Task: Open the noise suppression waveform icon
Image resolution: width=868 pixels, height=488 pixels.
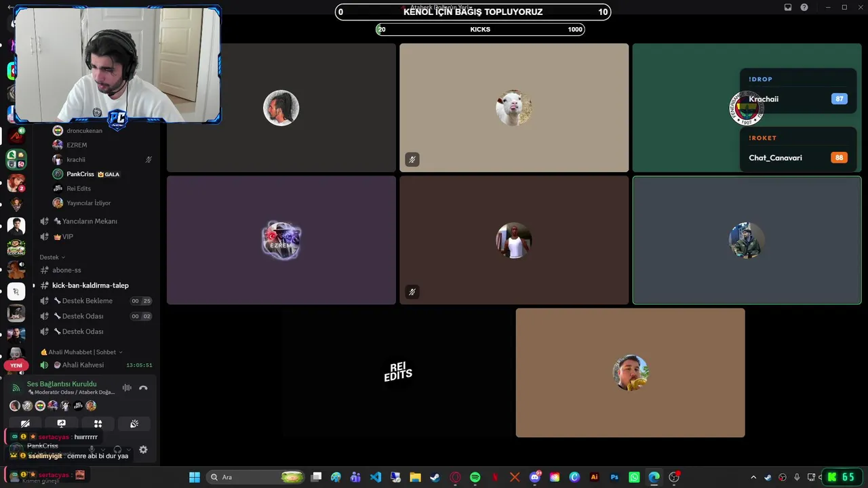Action: pos(127,388)
